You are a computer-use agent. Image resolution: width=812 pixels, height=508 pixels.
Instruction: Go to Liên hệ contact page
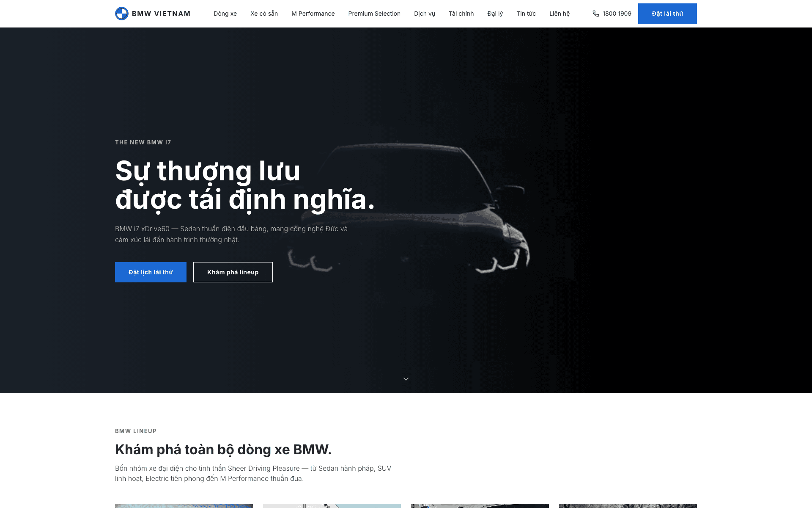(x=560, y=14)
